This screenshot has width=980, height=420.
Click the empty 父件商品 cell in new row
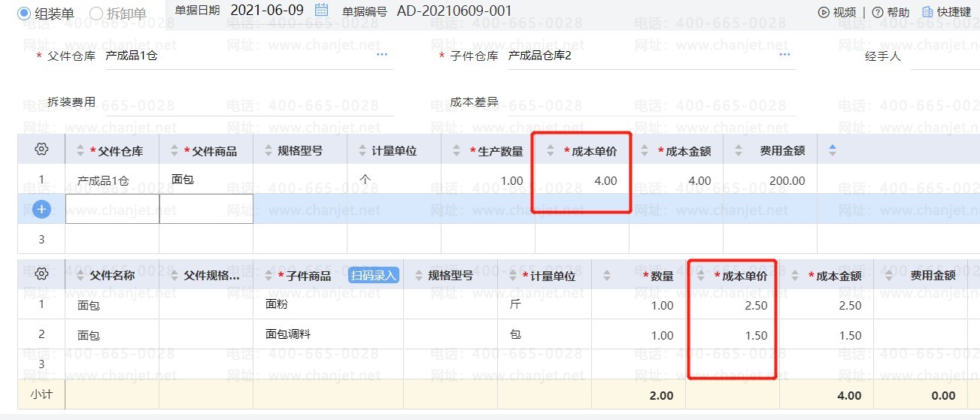pos(206,209)
